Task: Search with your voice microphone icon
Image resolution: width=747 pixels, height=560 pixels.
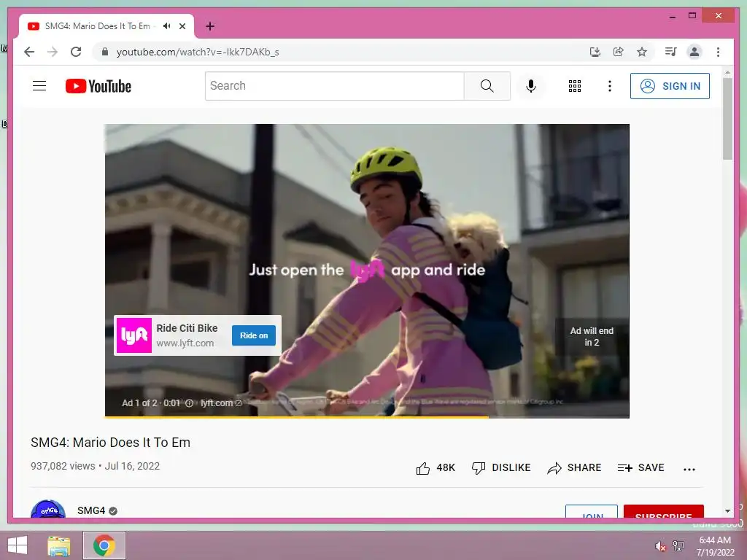Action: [x=531, y=86]
